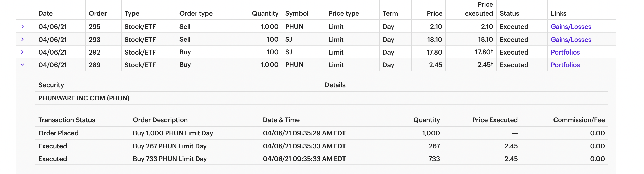Screen dimensions: 644x174
Task: Click the Buy 733 PHUN execution row
Action: [x=170, y=159]
